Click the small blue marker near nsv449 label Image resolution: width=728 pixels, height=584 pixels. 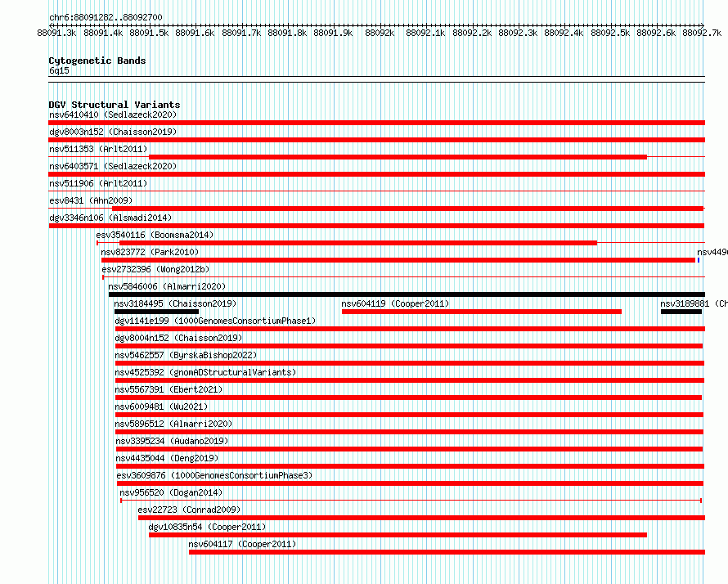pyautogui.click(x=699, y=260)
